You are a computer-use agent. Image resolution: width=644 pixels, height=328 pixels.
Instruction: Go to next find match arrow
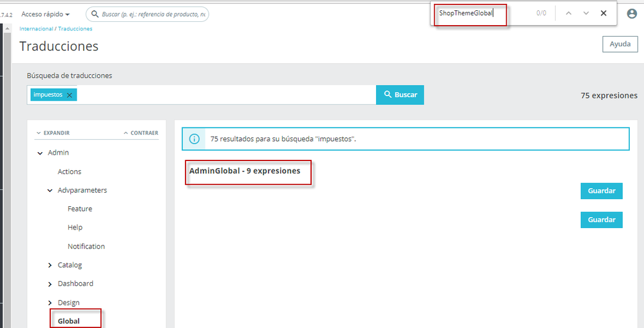click(586, 13)
